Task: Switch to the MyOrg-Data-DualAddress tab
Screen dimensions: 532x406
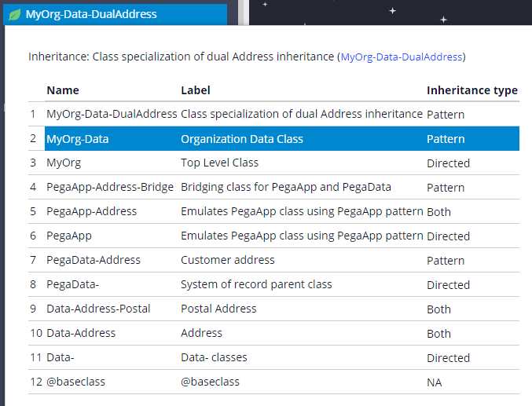Action: tap(90, 14)
